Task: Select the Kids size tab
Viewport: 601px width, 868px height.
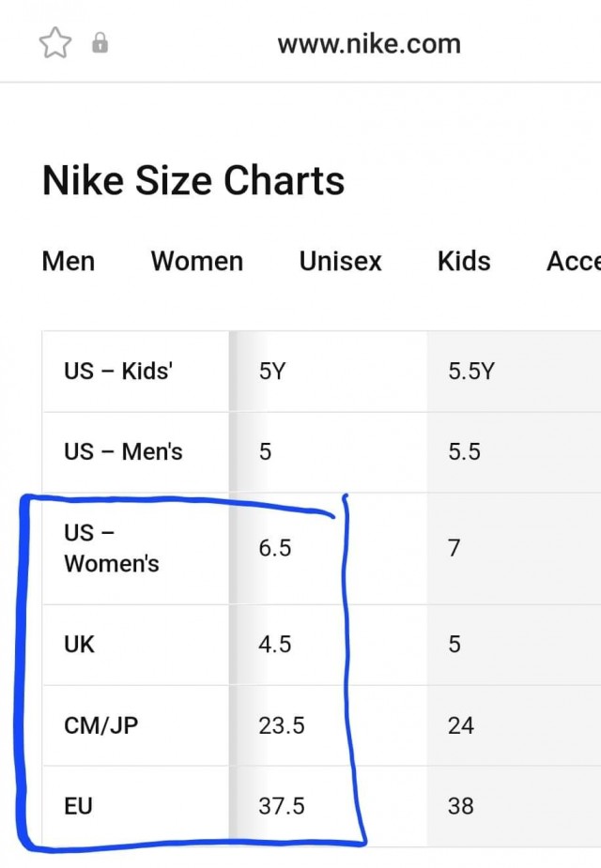Action: pos(464,261)
